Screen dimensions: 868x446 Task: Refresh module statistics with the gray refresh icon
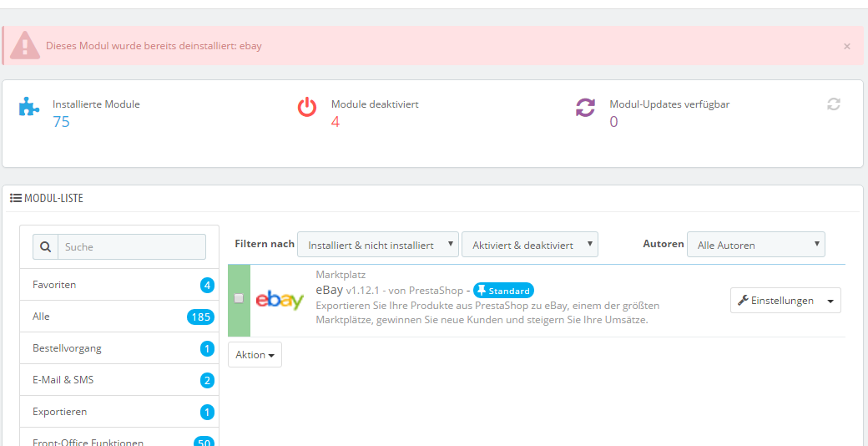click(834, 104)
